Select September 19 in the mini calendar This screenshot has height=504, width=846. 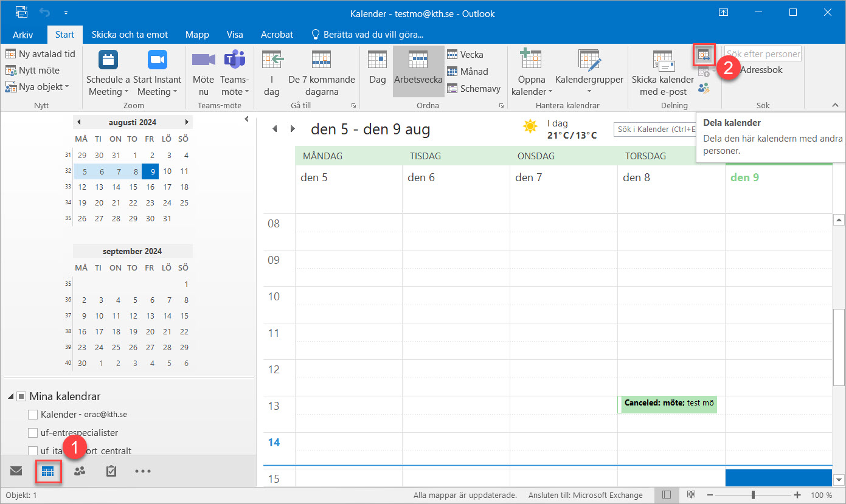[x=133, y=332]
